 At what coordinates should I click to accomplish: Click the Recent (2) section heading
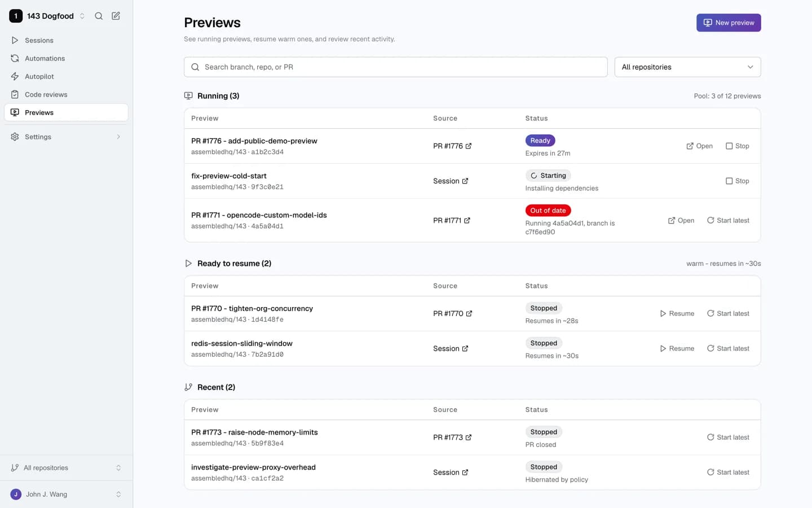(216, 387)
